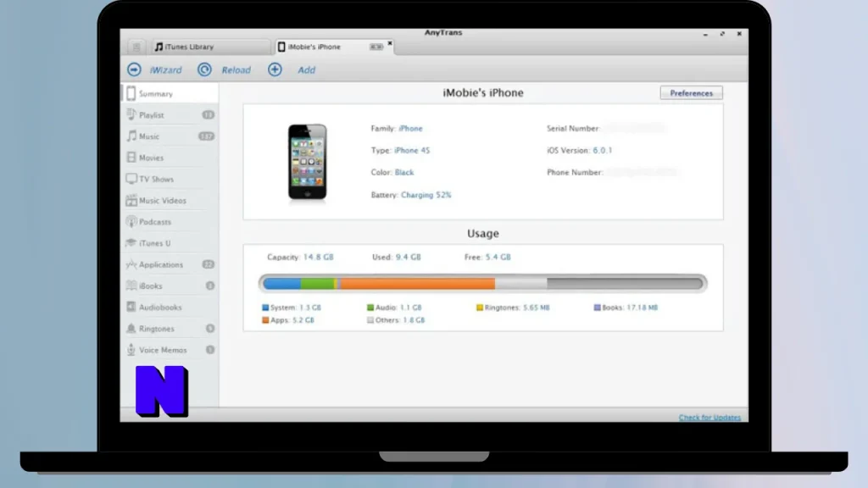Click the "Serial Number:" label

coord(573,129)
